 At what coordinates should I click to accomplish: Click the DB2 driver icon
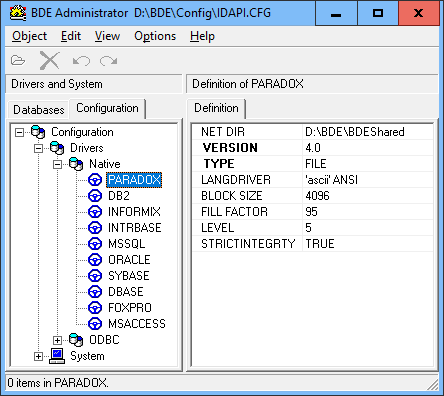coord(95,196)
